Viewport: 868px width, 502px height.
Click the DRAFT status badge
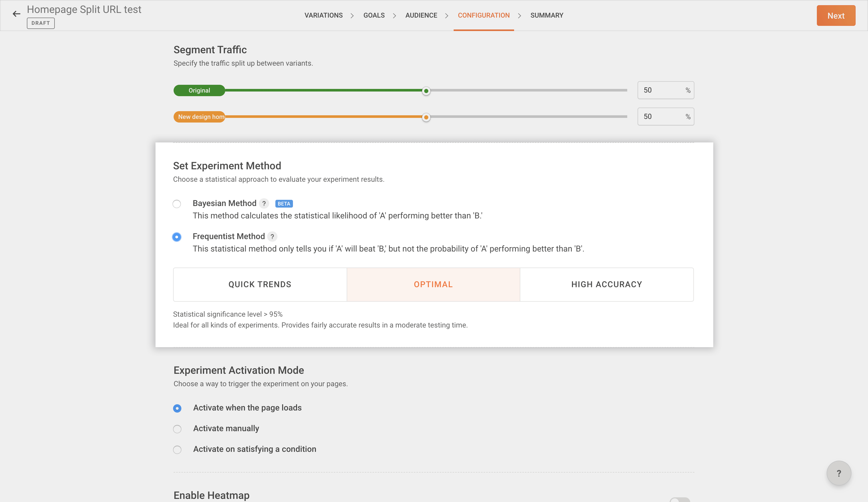click(41, 23)
